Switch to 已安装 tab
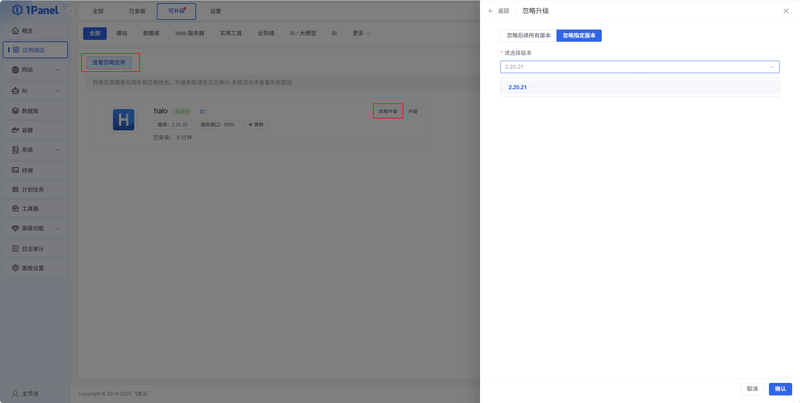 tap(137, 11)
